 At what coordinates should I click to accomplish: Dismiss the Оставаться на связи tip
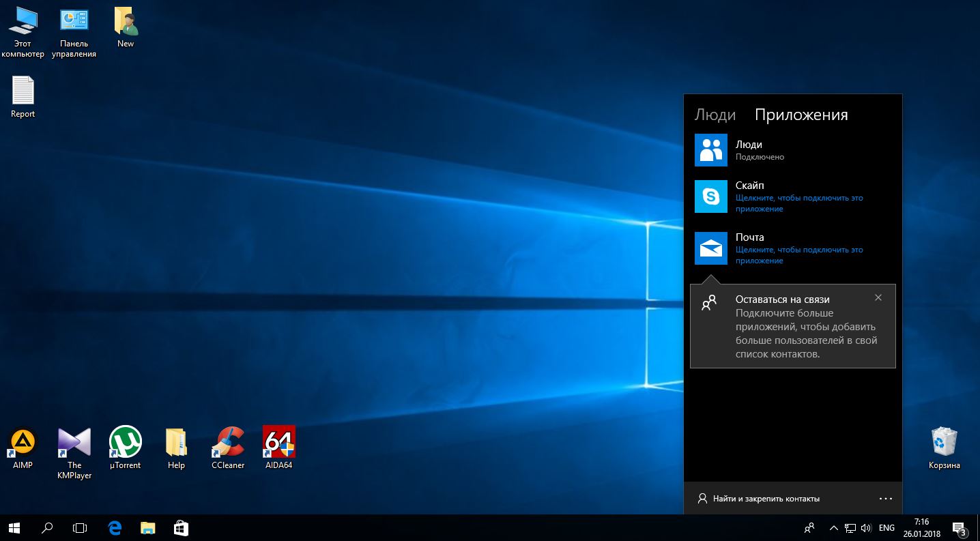(878, 297)
